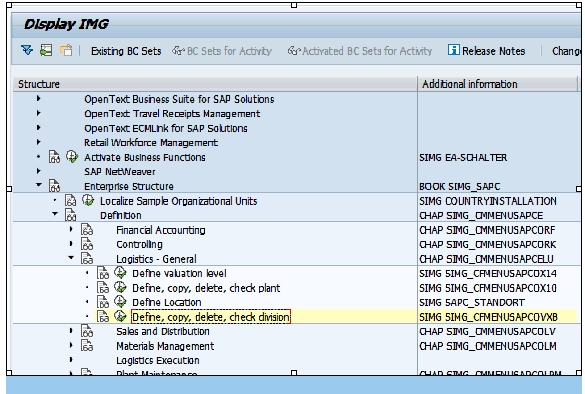Image resolution: width=585 pixels, height=394 pixels.
Task: Select Define, copy, delete, check plant
Action: click(206, 288)
